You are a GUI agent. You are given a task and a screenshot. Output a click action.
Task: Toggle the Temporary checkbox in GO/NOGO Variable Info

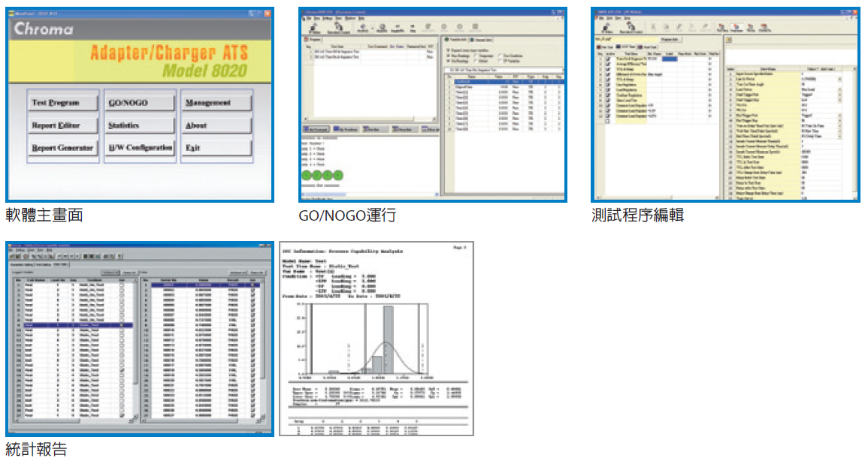coord(476,56)
